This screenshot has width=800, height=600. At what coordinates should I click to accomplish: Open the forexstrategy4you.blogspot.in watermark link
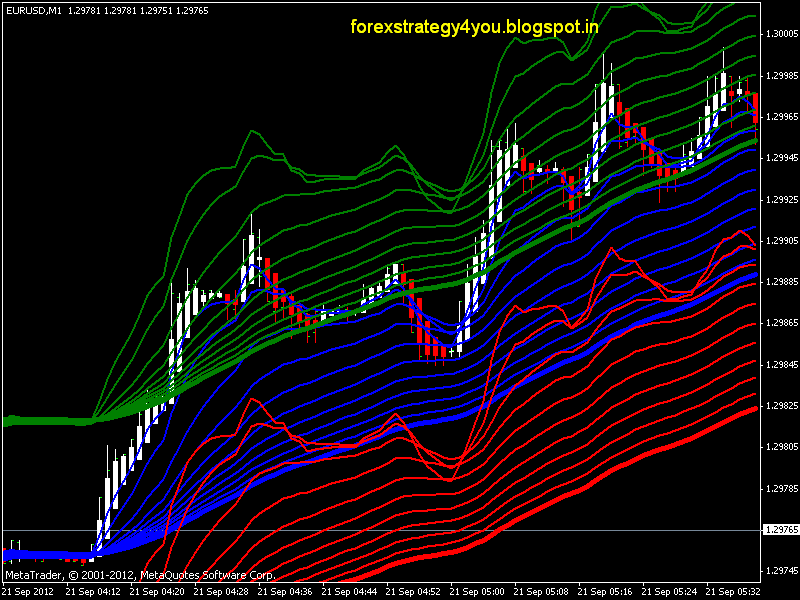475,26
